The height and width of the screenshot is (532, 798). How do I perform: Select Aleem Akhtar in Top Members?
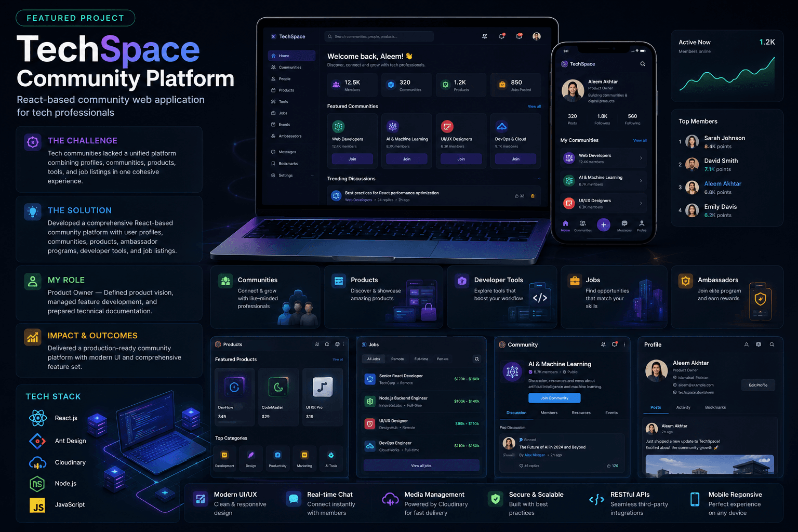[x=723, y=184]
